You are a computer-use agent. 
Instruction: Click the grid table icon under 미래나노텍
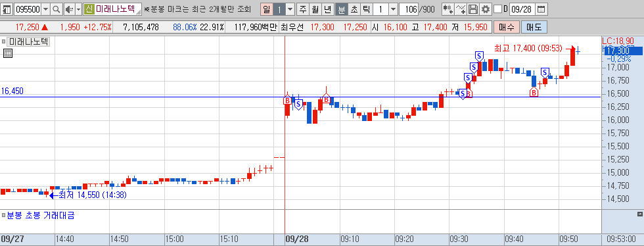7,53
